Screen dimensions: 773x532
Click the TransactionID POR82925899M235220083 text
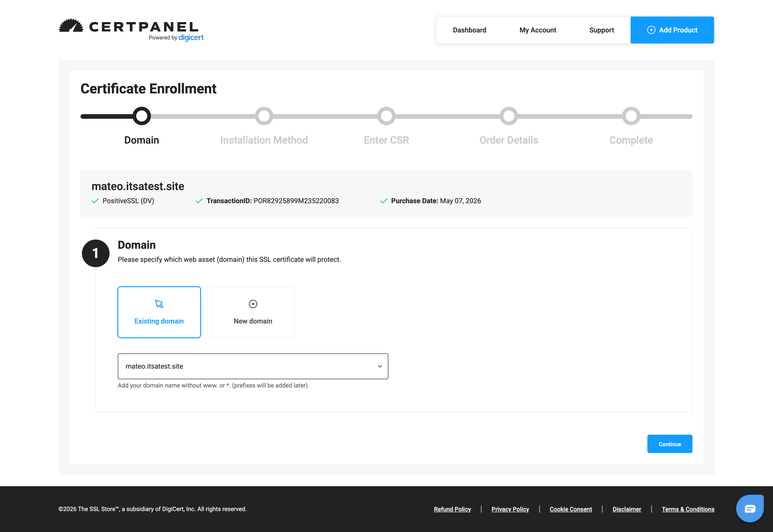click(x=273, y=201)
